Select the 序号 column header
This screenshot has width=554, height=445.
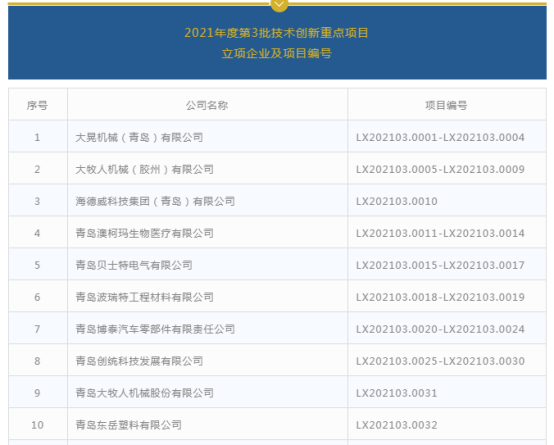[x=37, y=105]
